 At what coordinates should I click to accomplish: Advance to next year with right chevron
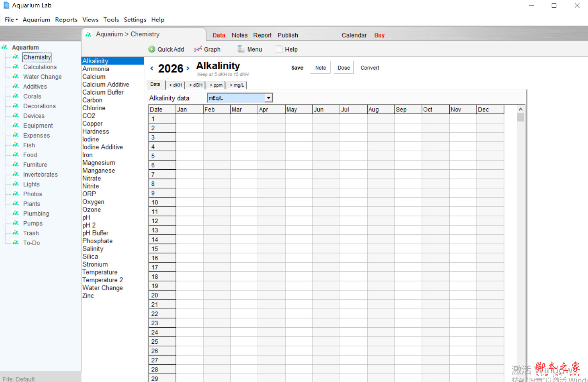[188, 68]
